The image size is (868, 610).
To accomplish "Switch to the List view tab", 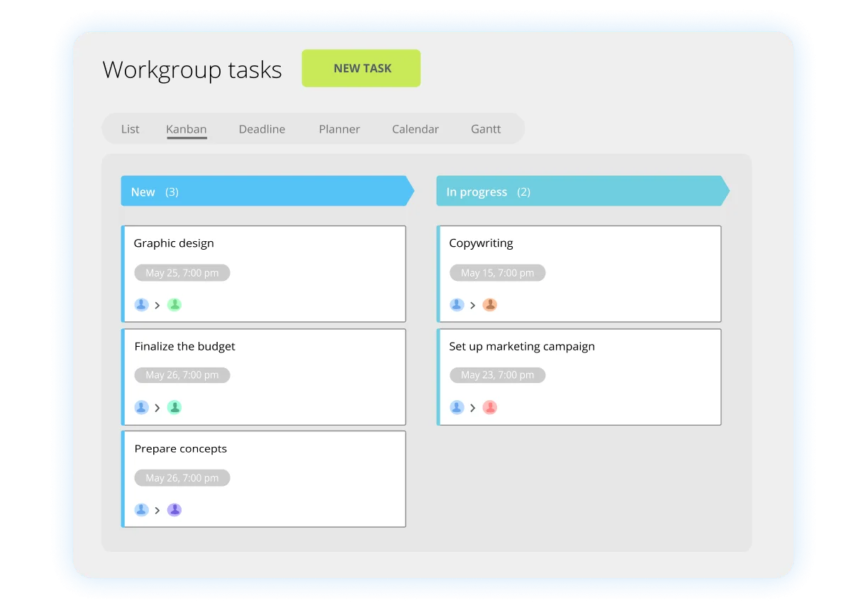I will pos(130,129).
